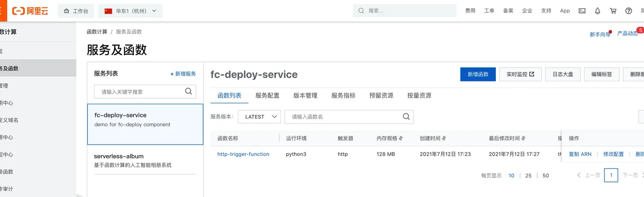
Task: Open the 备案 menu
Action: point(508,11)
